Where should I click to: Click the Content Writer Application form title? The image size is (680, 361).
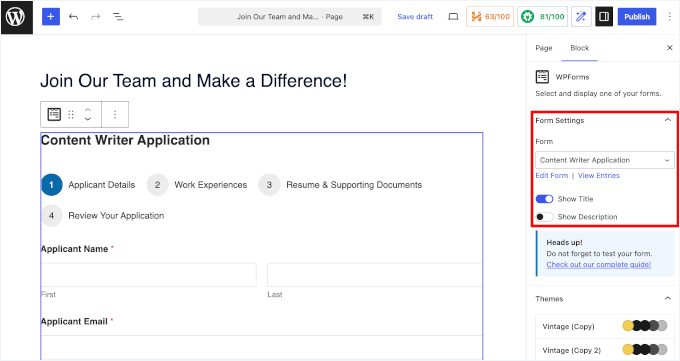[125, 140]
